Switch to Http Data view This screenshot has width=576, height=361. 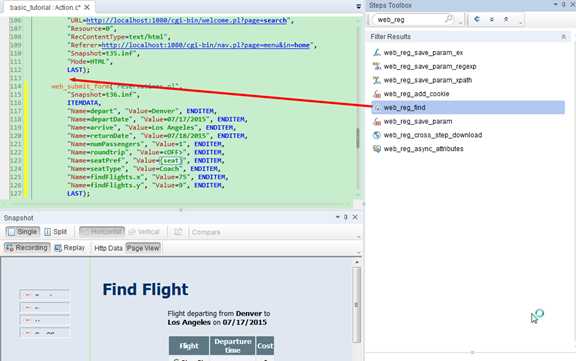pyautogui.click(x=108, y=248)
